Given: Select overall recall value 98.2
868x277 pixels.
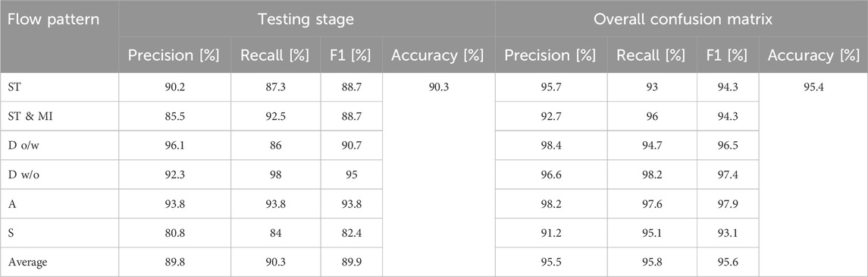Looking at the screenshot, I should point(651,175).
